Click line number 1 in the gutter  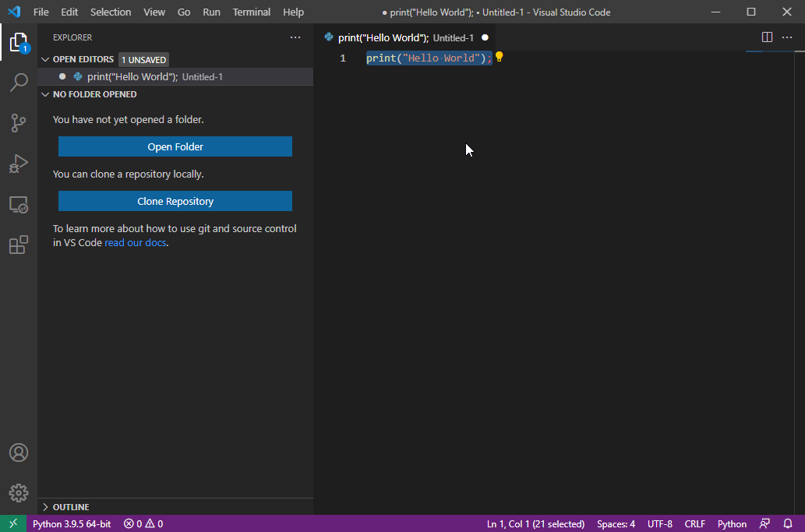(343, 58)
